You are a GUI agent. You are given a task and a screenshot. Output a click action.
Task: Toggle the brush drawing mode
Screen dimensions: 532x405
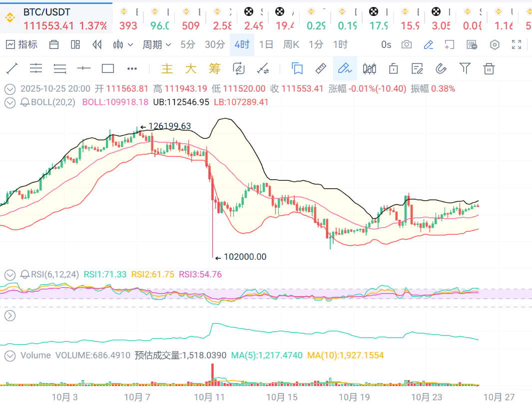click(345, 68)
